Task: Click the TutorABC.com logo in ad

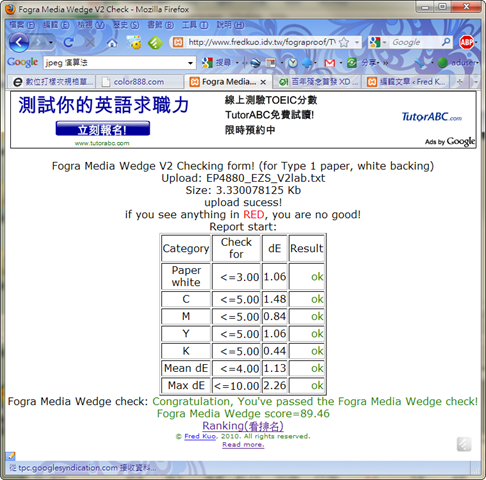Action: [x=431, y=117]
